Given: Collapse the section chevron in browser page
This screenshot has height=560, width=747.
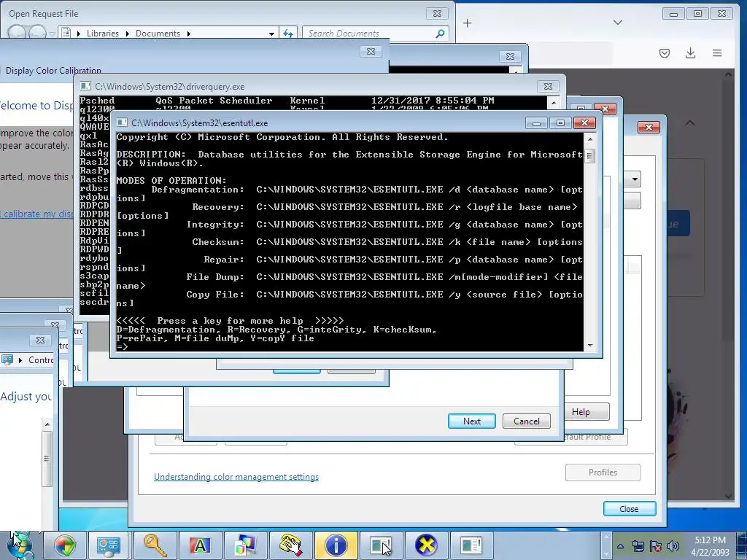Looking at the screenshot, I should click(690, 122).
